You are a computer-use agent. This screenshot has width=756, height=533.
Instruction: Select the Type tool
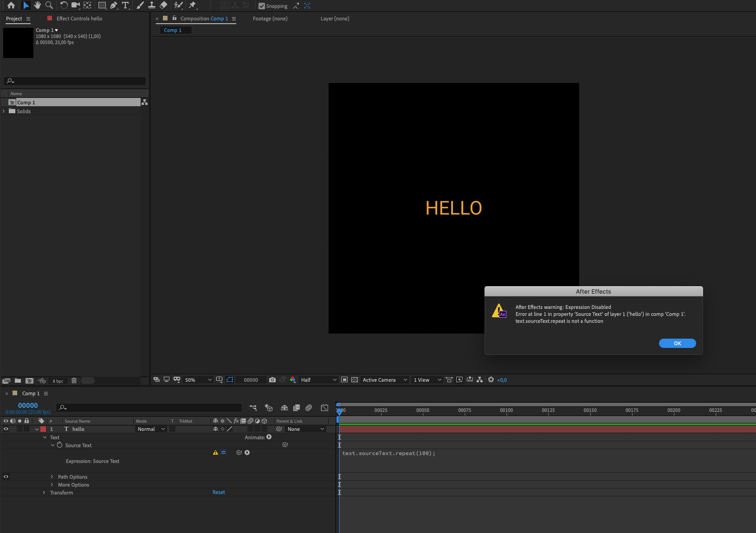(x=125, y=6)
